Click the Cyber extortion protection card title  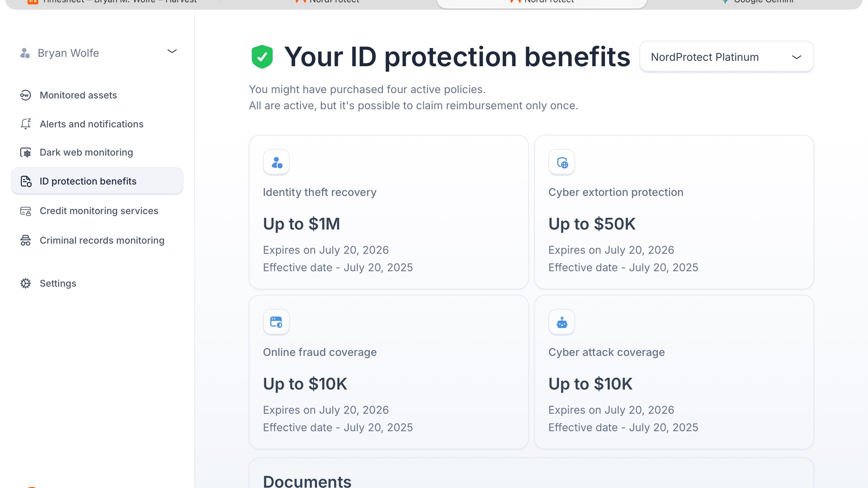point(616,192)
